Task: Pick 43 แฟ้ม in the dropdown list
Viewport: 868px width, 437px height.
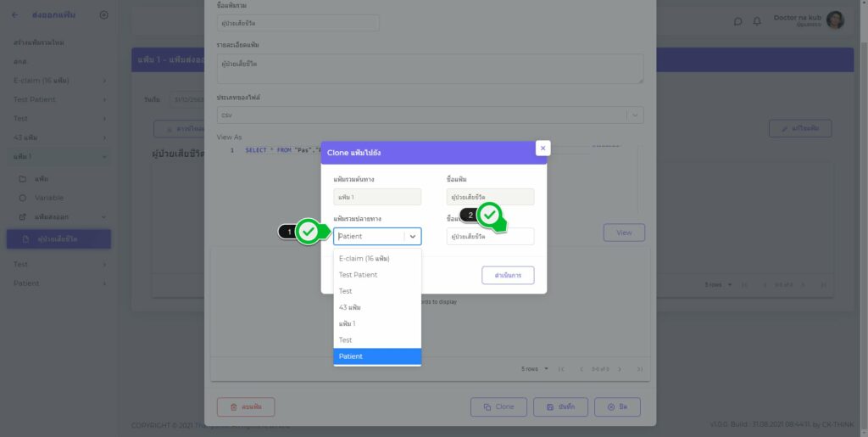Action: point(377,307)
